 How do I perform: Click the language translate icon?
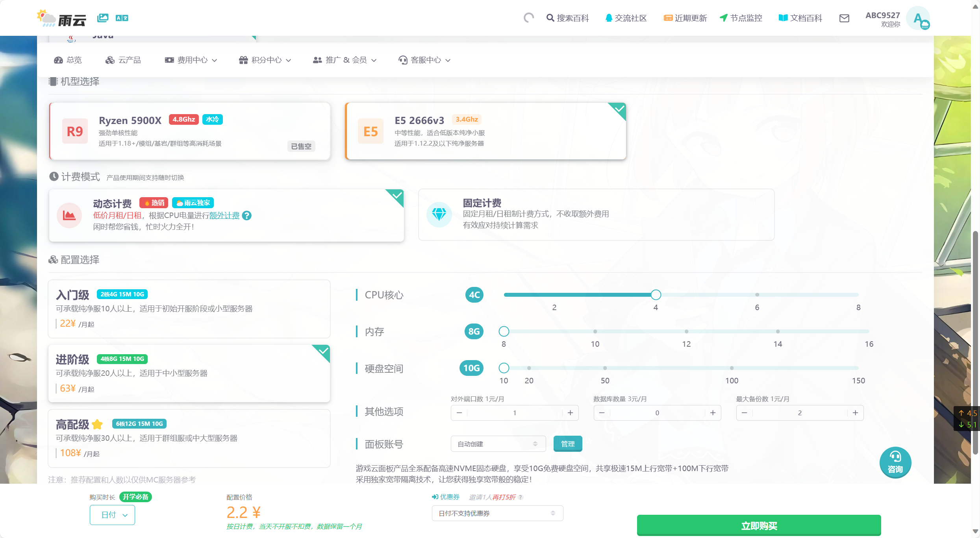122,18
